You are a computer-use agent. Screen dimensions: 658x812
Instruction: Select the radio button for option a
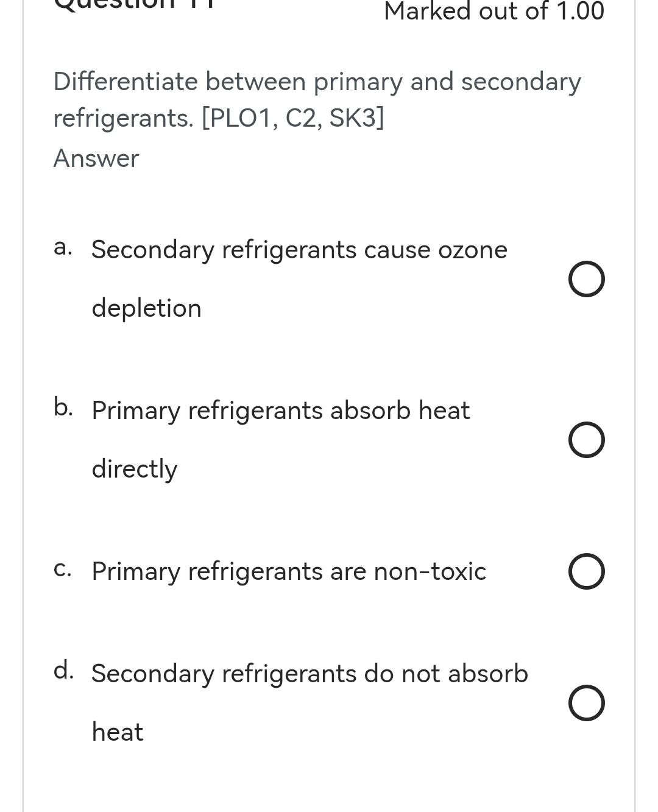587,278
